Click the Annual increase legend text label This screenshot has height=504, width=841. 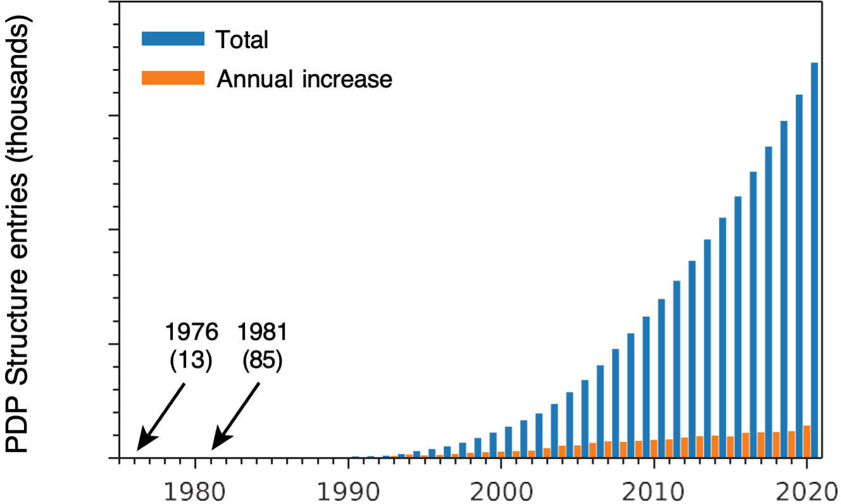(304, 78)
